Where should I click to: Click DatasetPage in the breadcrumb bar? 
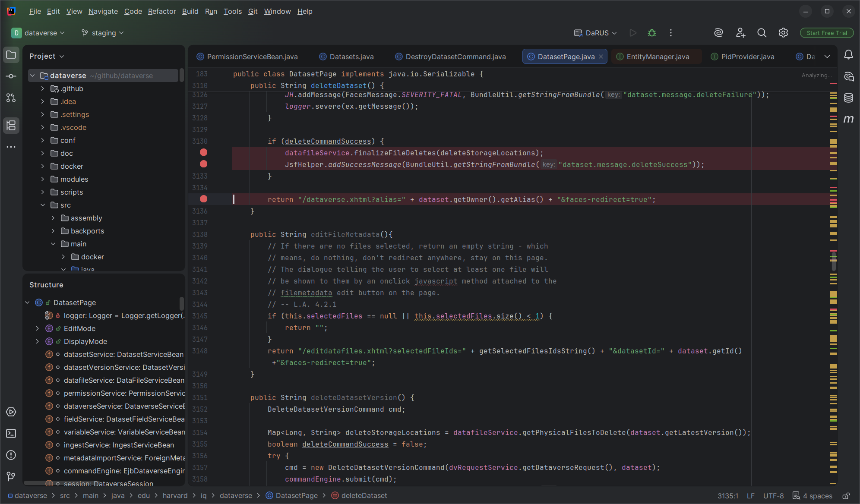tap(296, 495)
